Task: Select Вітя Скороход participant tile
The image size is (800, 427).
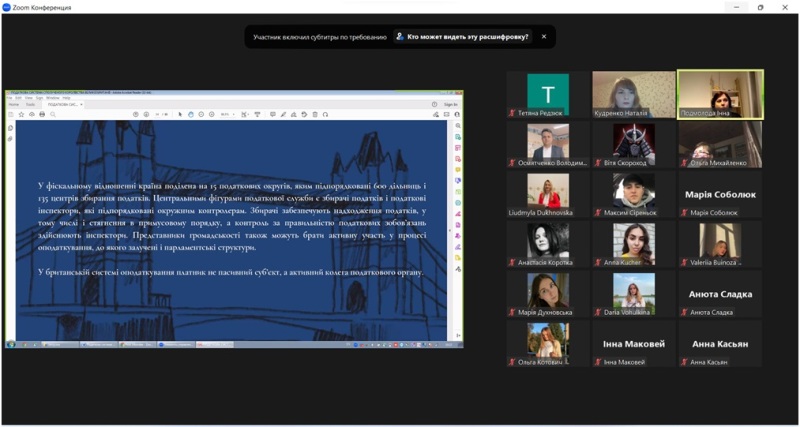Action: point(634,144)
